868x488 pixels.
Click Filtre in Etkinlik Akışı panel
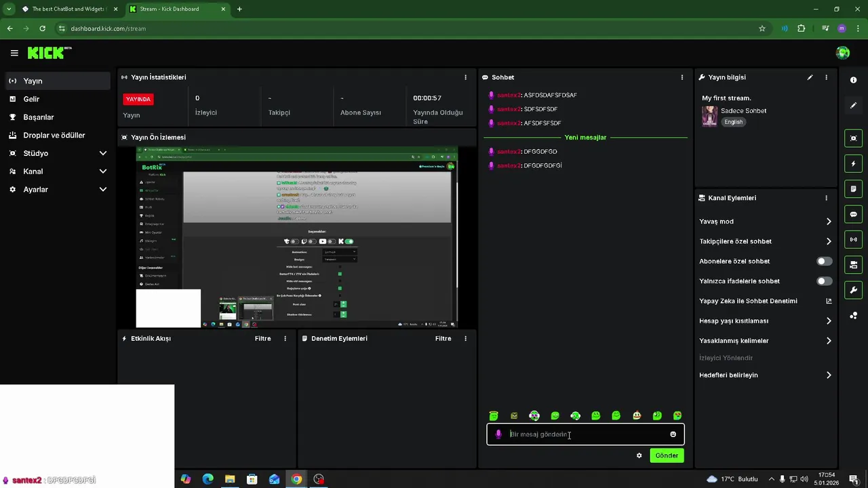click(262, 338)
